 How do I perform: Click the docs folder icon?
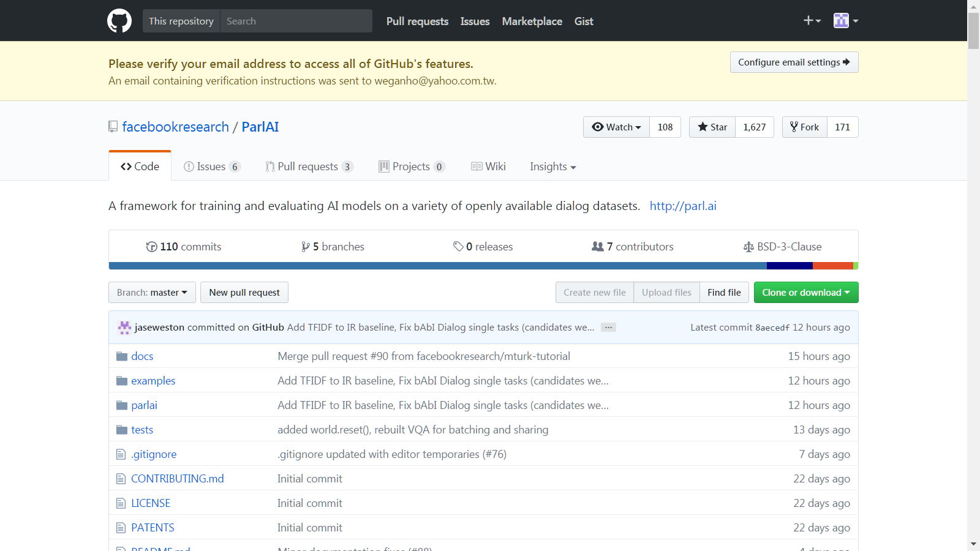122,356
